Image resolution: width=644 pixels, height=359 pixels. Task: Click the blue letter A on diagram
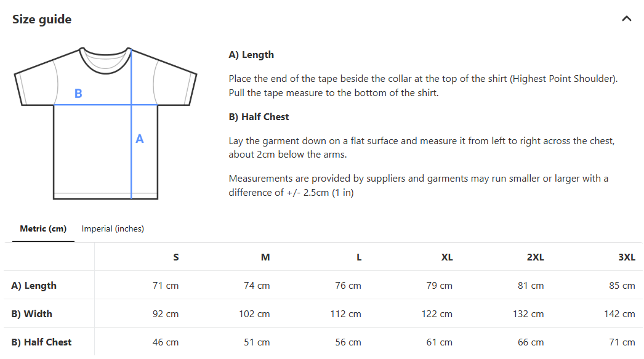coord(140,139)
